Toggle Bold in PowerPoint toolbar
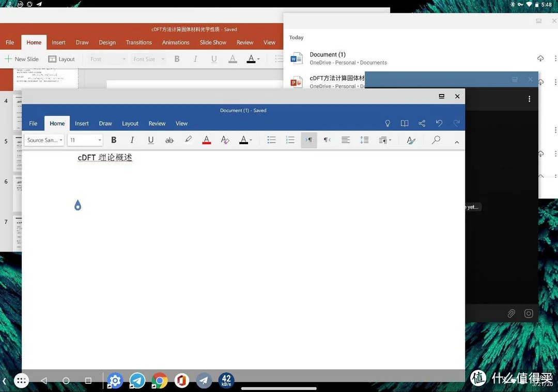 [x=177, y=59]
